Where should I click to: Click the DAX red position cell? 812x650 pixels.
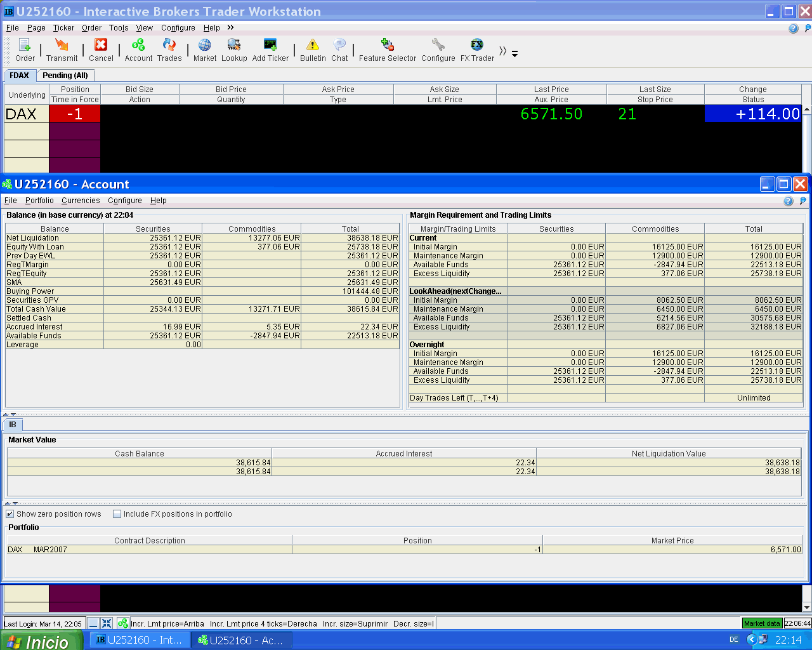[75, 114]
